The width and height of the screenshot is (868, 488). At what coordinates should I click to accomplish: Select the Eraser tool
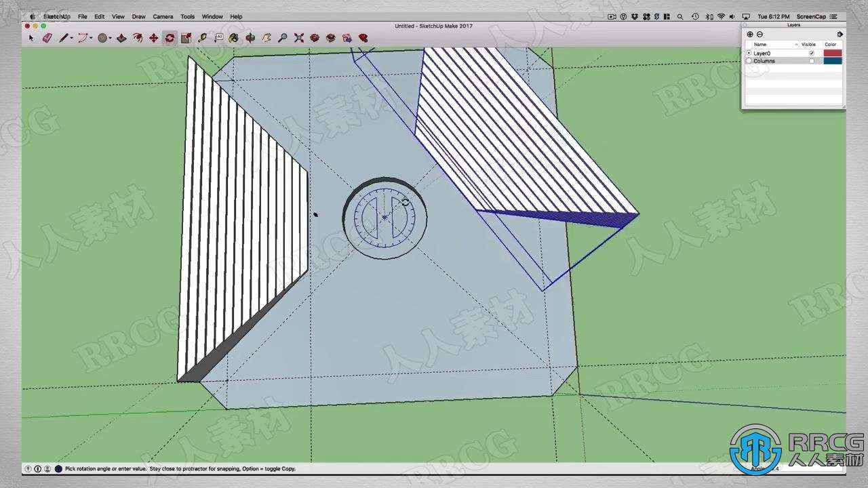tap(47, 38)
